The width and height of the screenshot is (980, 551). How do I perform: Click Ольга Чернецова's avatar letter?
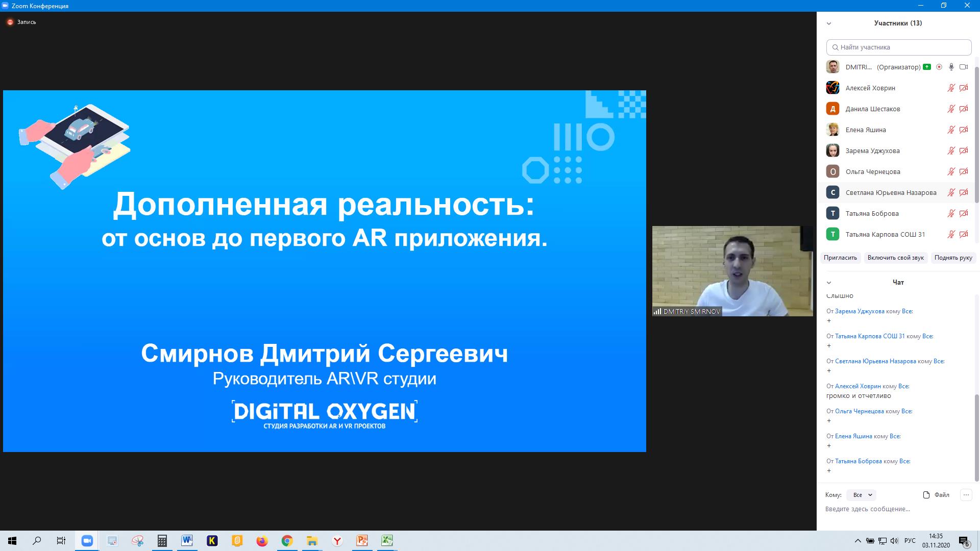[832, 171]
